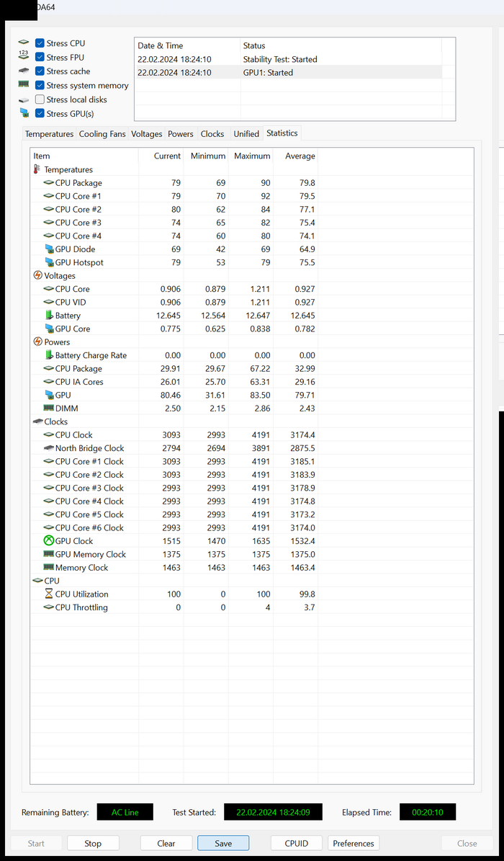Click the GPU Hotspot icon
The height and width of the screenshot is (861, 504).
(49, 262)
